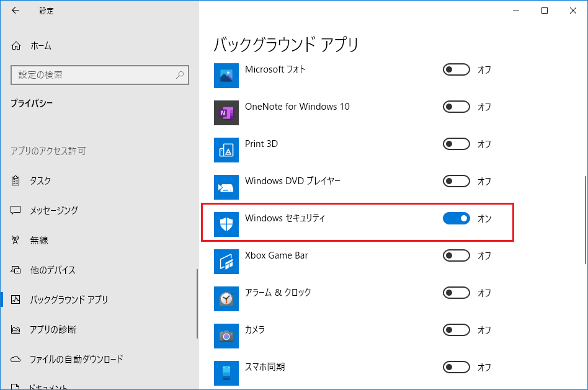Image resolution: width=588 pixels, height=390 pixels.
Task: Click the スマホ同期 label
Action: pyautogui.click(x=265, y=366)
